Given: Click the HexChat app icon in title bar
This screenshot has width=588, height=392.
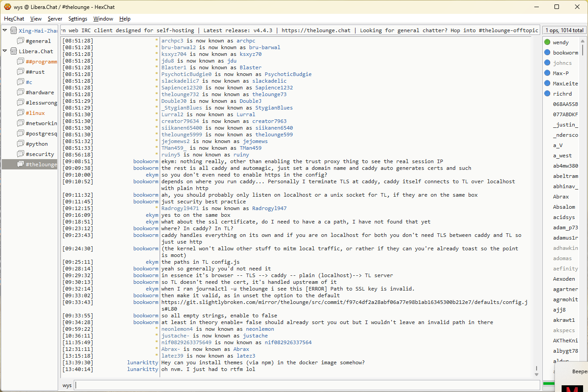Looking at the screenshot, I should pos(7,7).
